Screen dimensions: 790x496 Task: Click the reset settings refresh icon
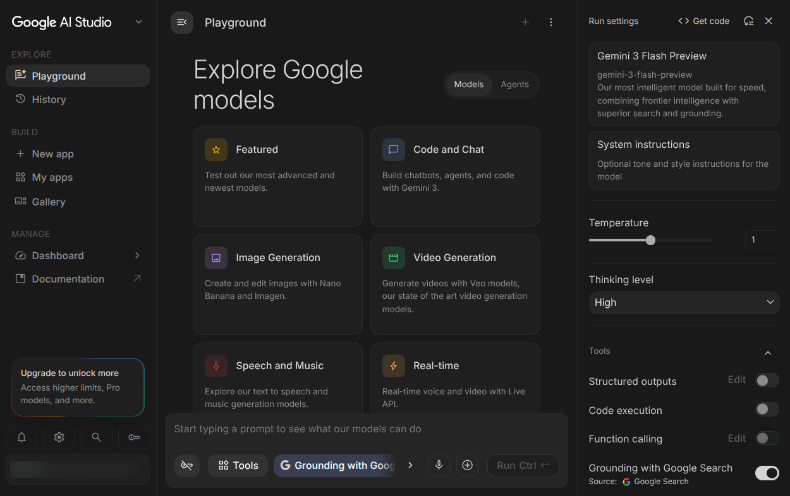point(749,21)
